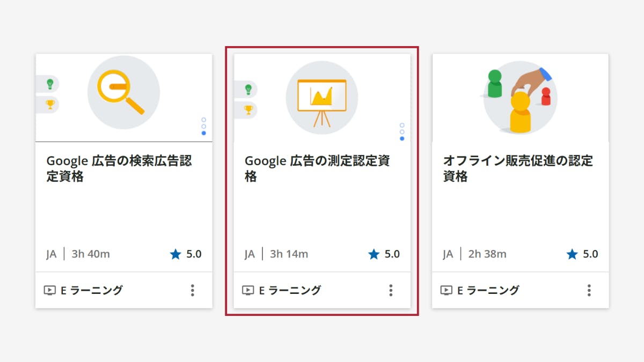
Task: Click the trophy badge on 測定認定資格 card
Action: tap(248, 109)
